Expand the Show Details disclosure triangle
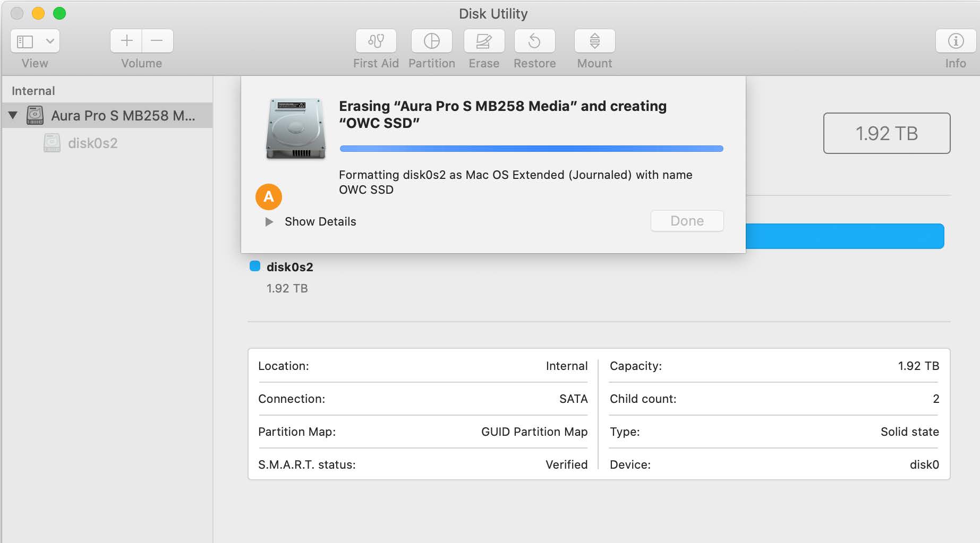The height and width of the screenshot is (543, 980). click(269, 221)
